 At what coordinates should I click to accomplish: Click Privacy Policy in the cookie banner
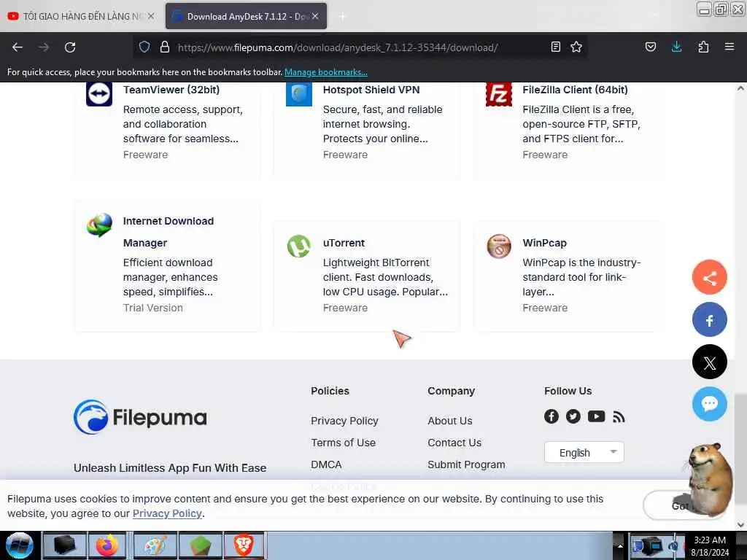[x=167, y=514]
